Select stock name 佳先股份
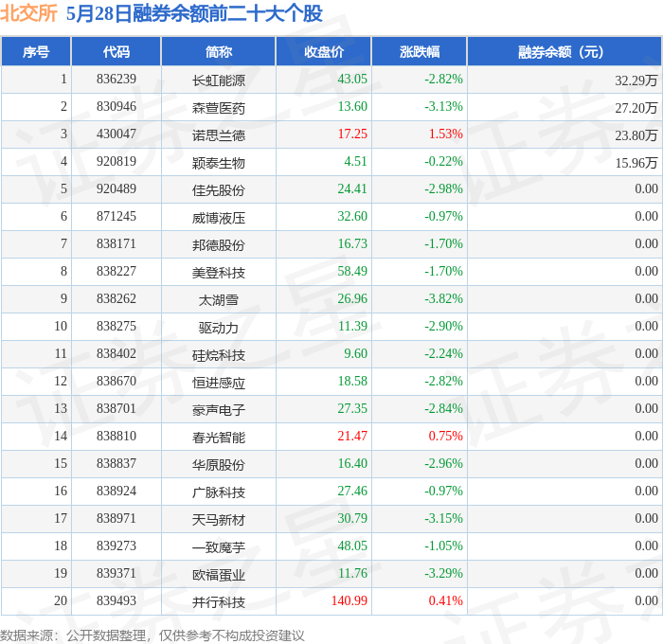This screenshot has width=663, height=644. (x=219, y=190)
